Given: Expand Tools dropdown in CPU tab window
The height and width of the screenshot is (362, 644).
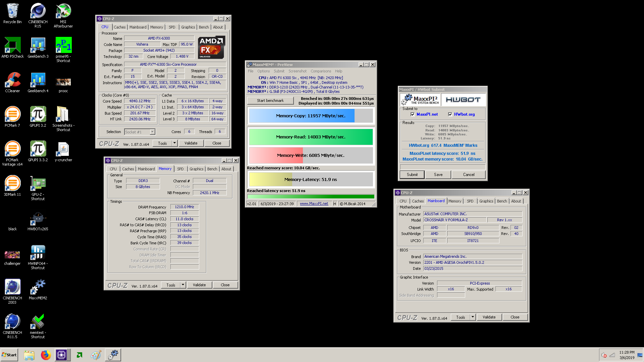Looking at the screenshot, I should pyautogui.click(x=174, y=143).
